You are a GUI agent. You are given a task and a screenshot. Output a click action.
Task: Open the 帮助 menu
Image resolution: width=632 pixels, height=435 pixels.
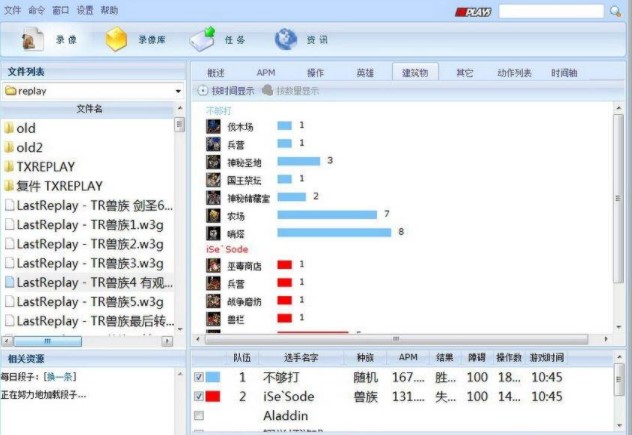(x=109, y=10)
